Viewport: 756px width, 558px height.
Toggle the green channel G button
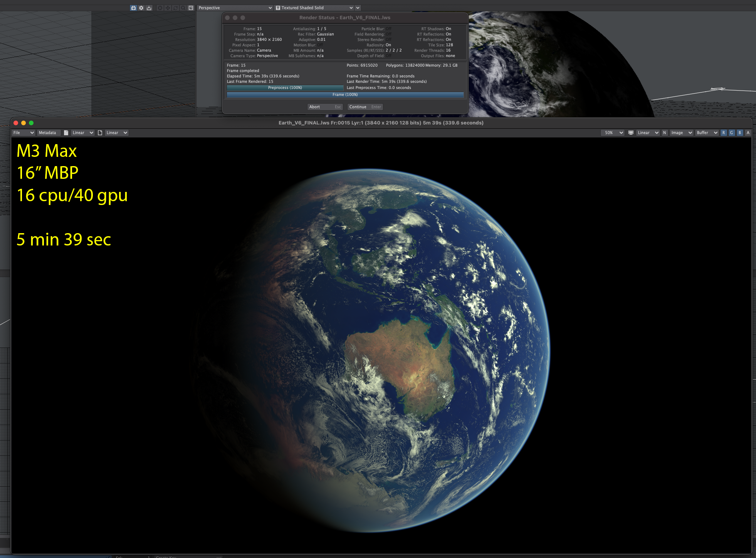(732, 133)
